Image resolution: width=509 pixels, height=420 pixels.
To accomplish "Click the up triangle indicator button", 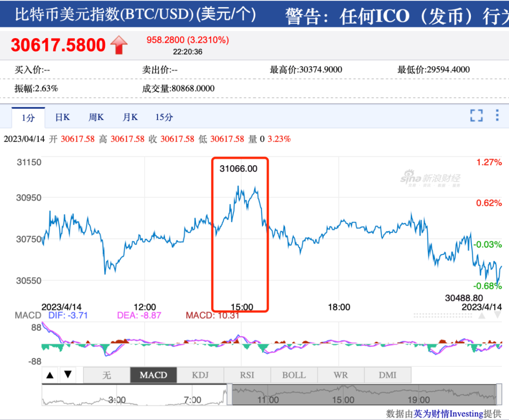I will (x=50, y=375).
